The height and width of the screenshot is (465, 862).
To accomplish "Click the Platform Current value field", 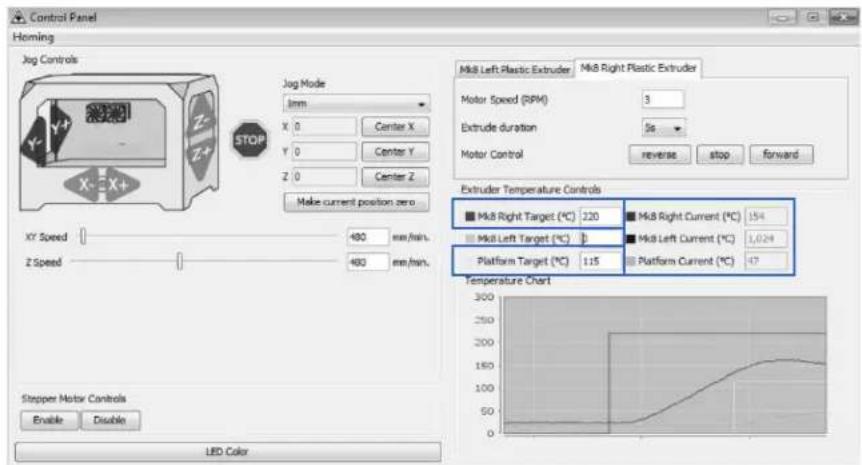I will (x=766, y=261).
